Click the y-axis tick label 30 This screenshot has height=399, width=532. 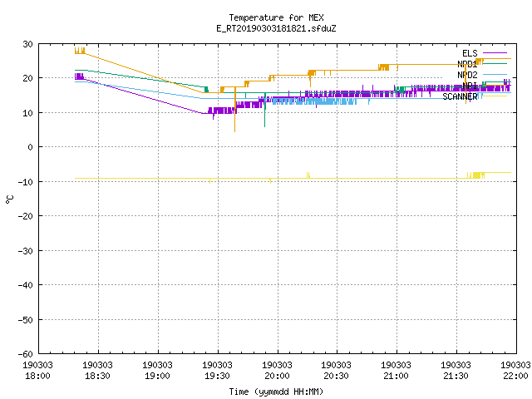pos(27,44)
